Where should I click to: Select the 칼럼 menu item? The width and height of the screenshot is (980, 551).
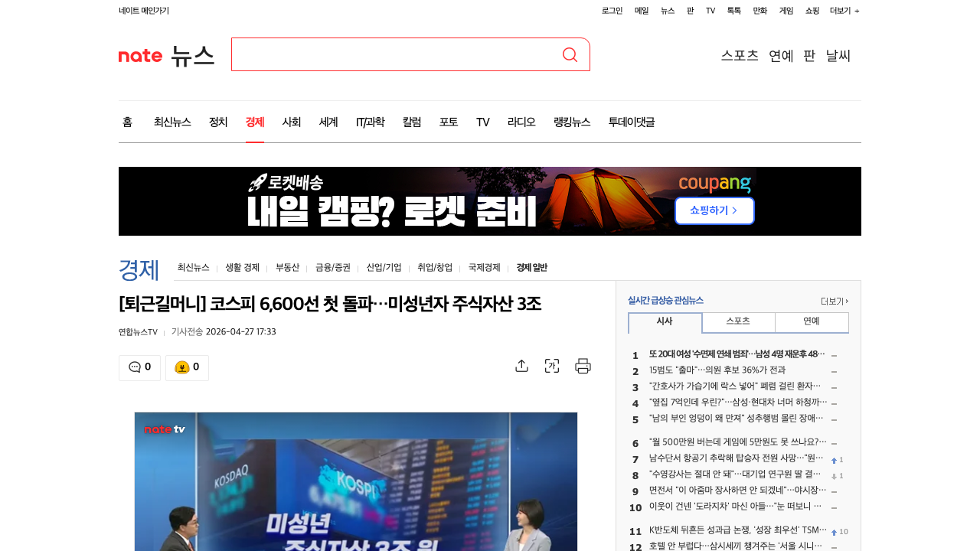tap(412, 122)
